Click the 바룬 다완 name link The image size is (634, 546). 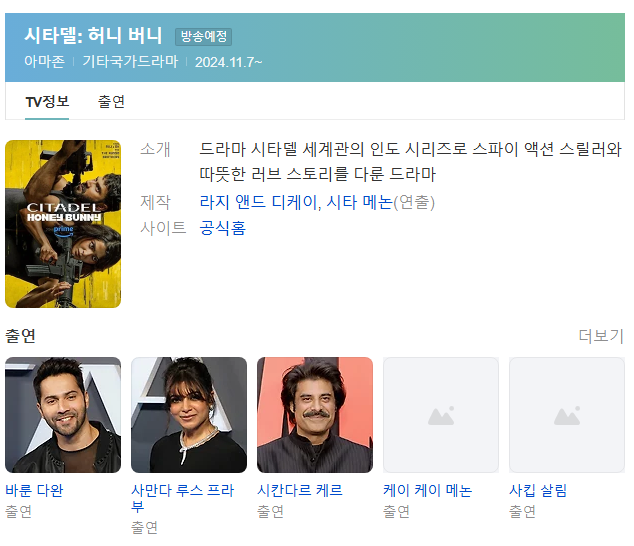tap(34, 490)
